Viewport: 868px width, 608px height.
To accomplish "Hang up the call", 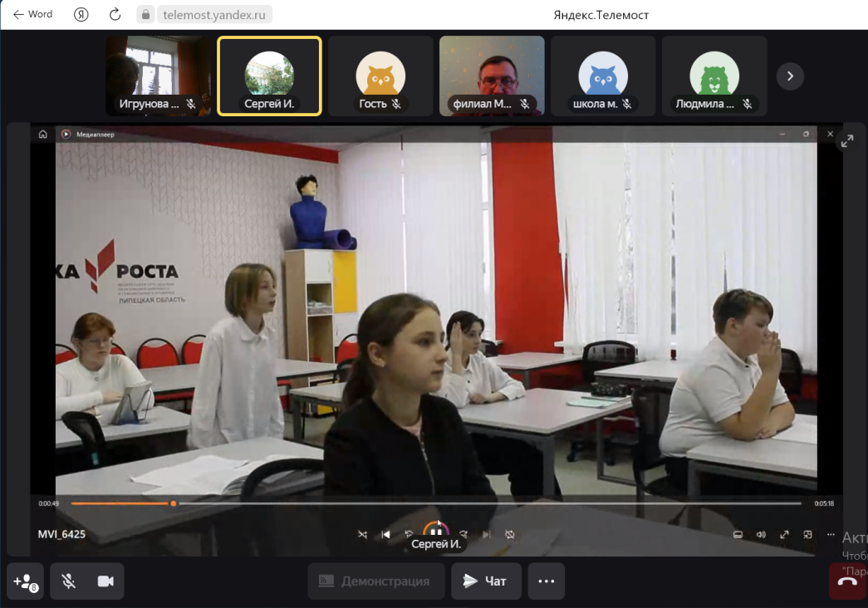I will point(848,581).
